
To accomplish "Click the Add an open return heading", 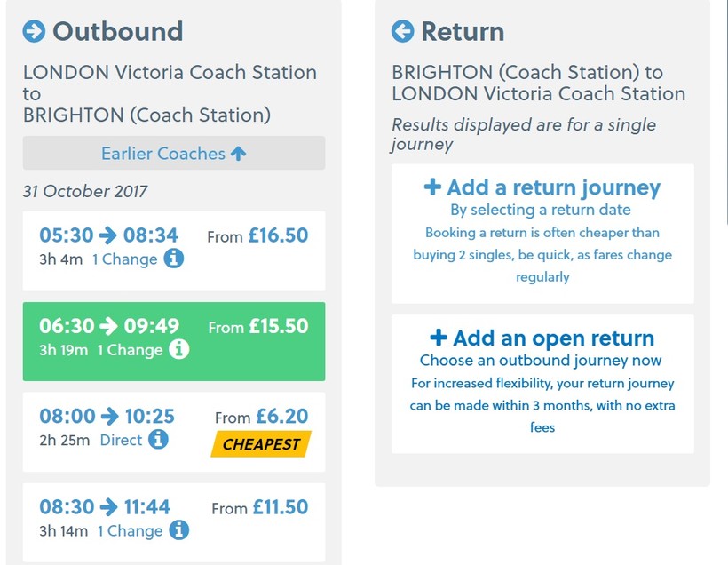I will point(553,338).
